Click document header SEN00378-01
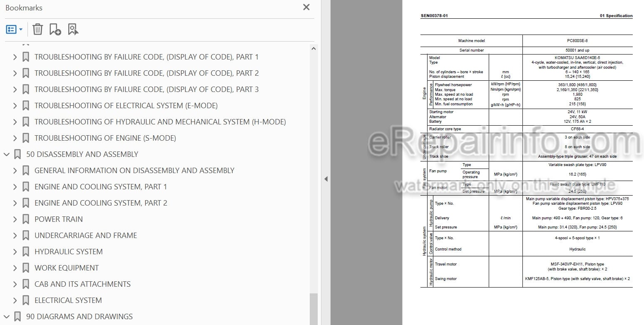 click(x=434, y=16)
